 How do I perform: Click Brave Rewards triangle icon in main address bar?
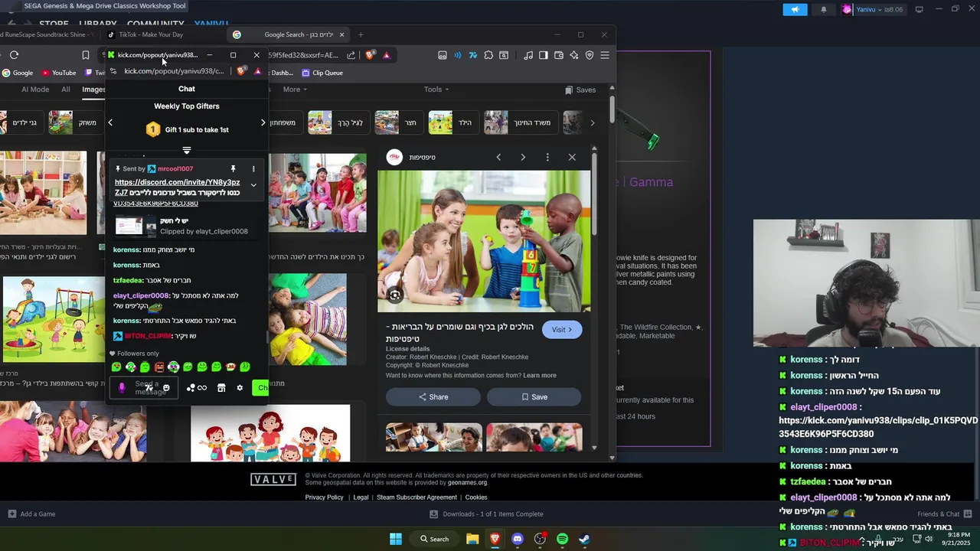(387, 55)
